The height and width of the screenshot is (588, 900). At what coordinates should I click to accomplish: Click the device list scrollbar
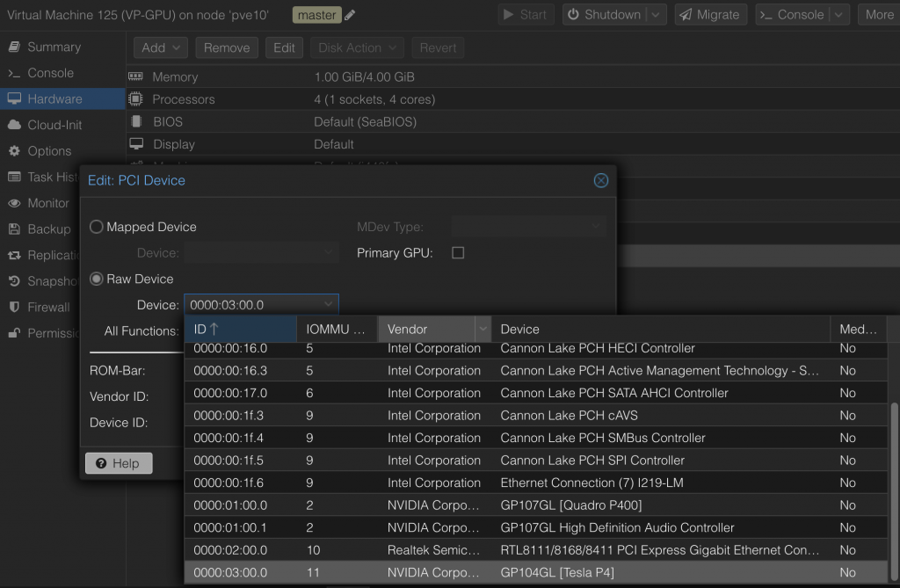[894, 493]
